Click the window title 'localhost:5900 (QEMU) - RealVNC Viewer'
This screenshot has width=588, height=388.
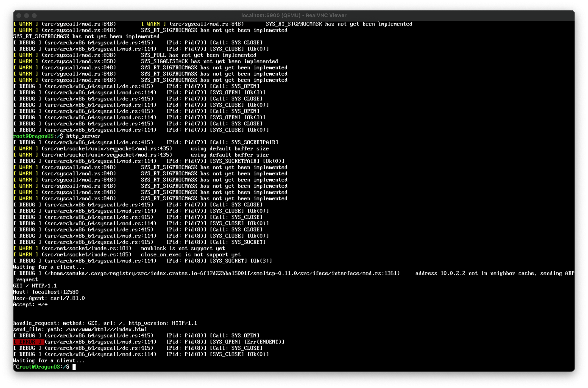click(294, 15)
